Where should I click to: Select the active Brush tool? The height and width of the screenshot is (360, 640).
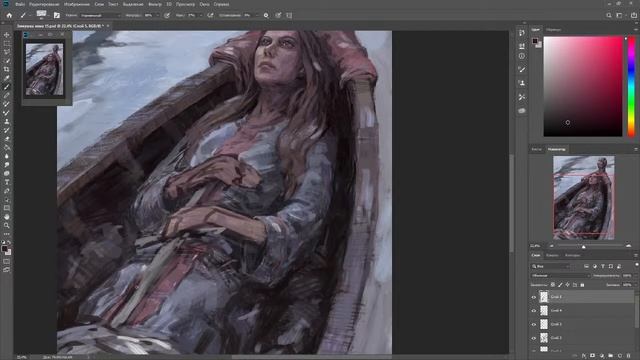pyautogui.click(x=7, y=87)
